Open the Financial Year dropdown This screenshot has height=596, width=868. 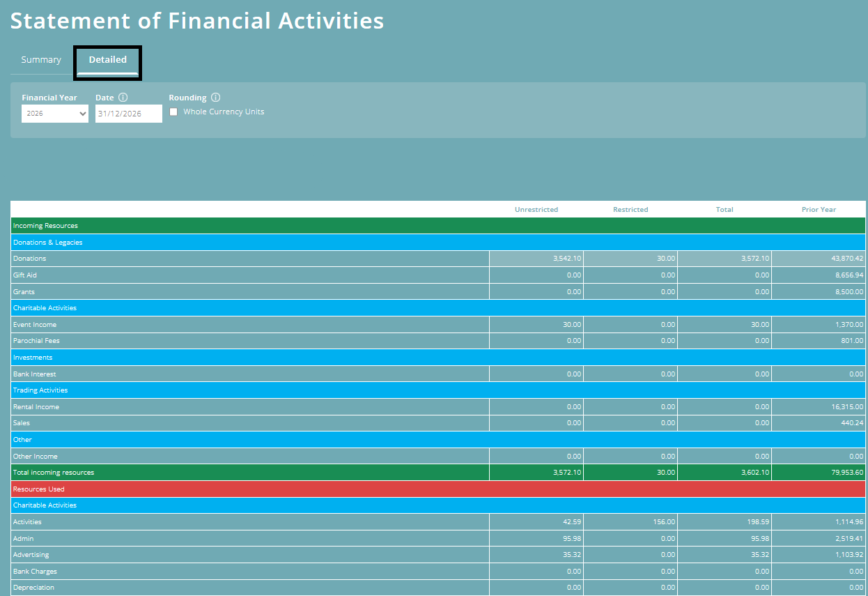(x=54, y=113)
